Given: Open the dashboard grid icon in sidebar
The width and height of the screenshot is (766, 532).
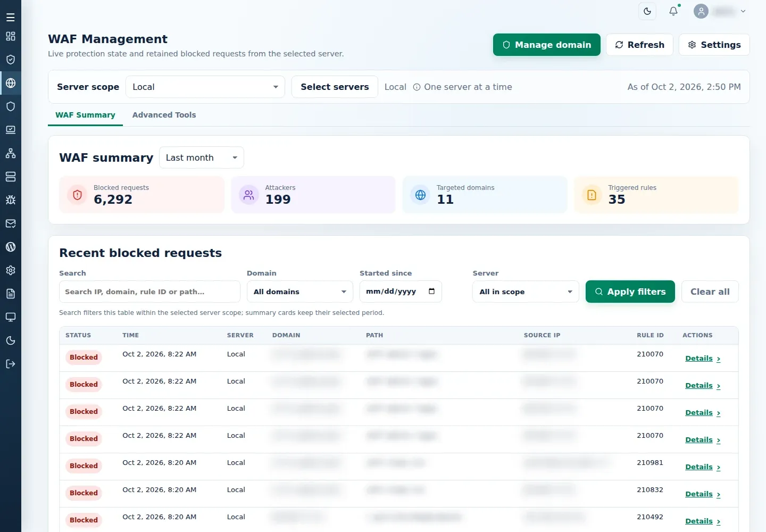Looking at the screenshot, I should coord(11,36).
